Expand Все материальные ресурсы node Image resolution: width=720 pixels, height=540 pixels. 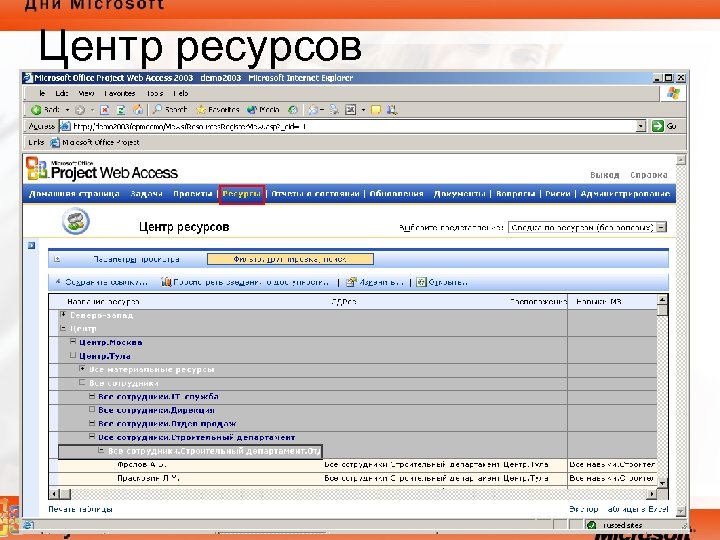[82, 368]
